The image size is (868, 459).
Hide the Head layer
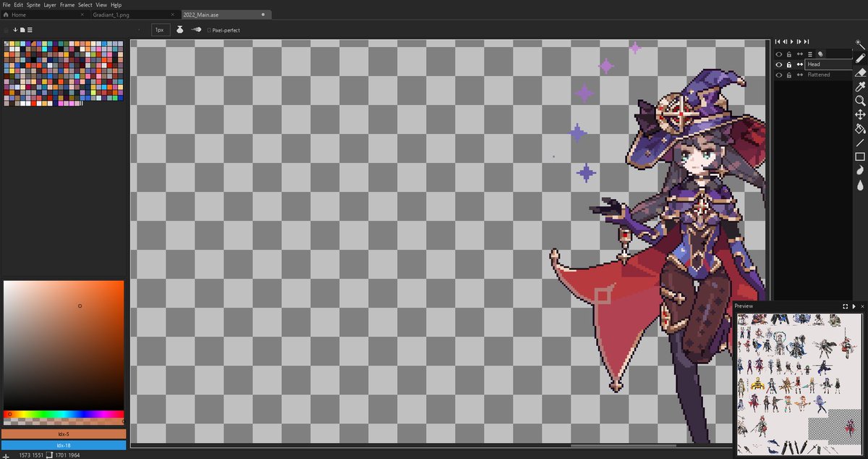[779, 64]
